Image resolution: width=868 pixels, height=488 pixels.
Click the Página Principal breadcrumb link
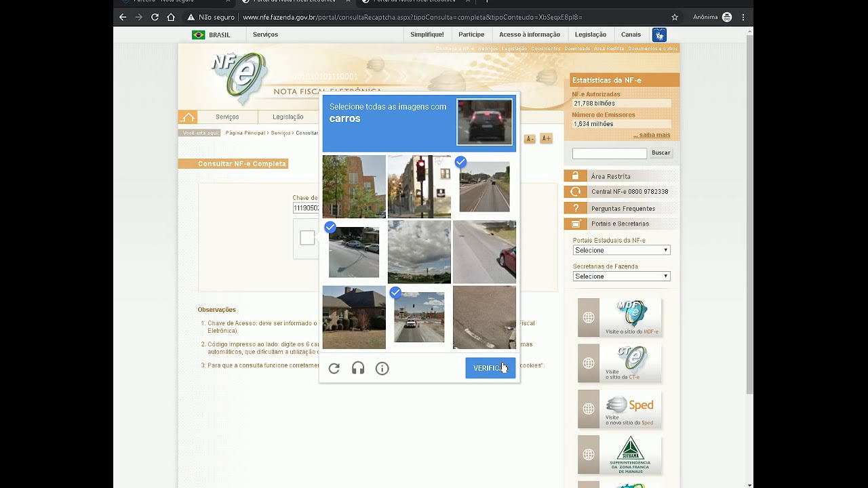245,133
